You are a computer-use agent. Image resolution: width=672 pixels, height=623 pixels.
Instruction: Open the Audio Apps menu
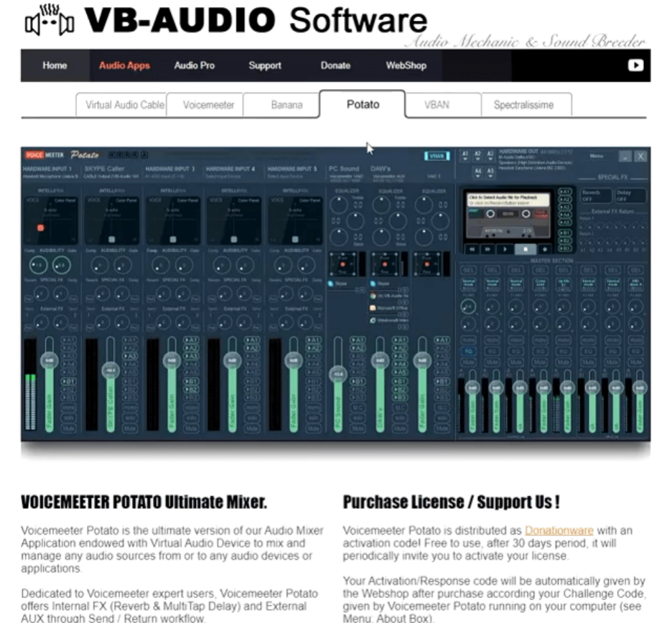tap(124, 65)
